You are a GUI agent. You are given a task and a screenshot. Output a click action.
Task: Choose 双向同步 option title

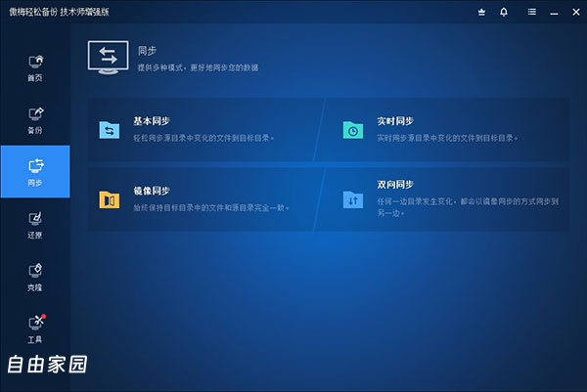point(395,185)
